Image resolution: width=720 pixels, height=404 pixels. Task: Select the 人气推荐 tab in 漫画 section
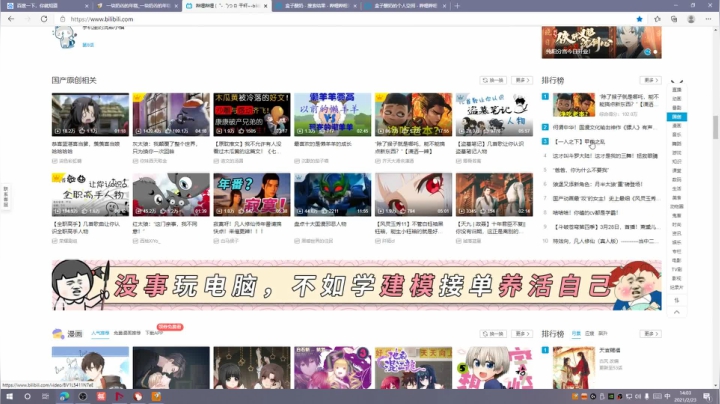coord(100,333)
